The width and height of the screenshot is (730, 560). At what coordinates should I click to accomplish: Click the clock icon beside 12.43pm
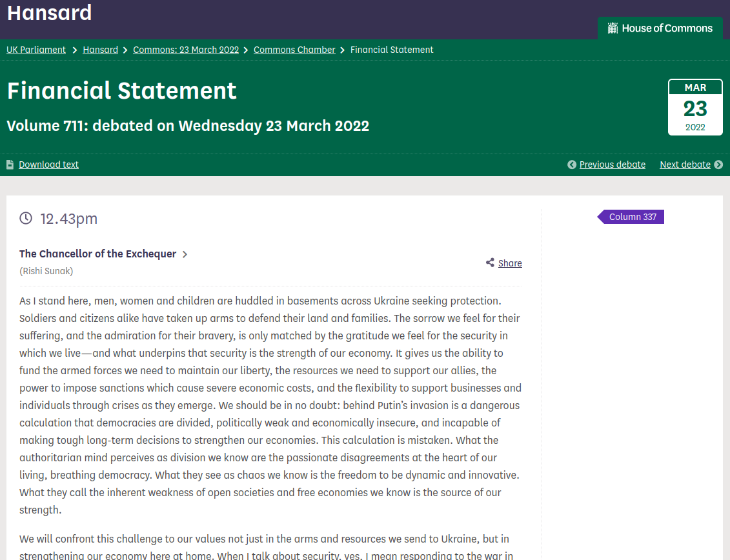(x=26, y=218)
